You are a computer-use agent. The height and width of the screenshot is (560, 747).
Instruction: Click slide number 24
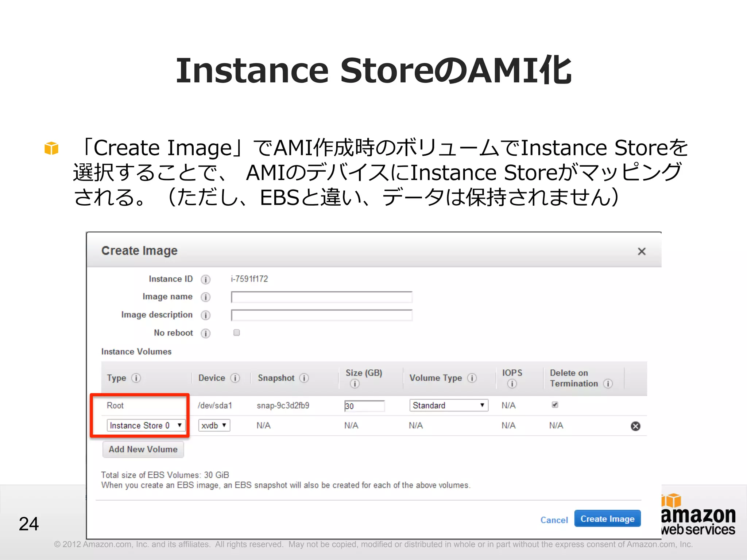coord(29,524)
